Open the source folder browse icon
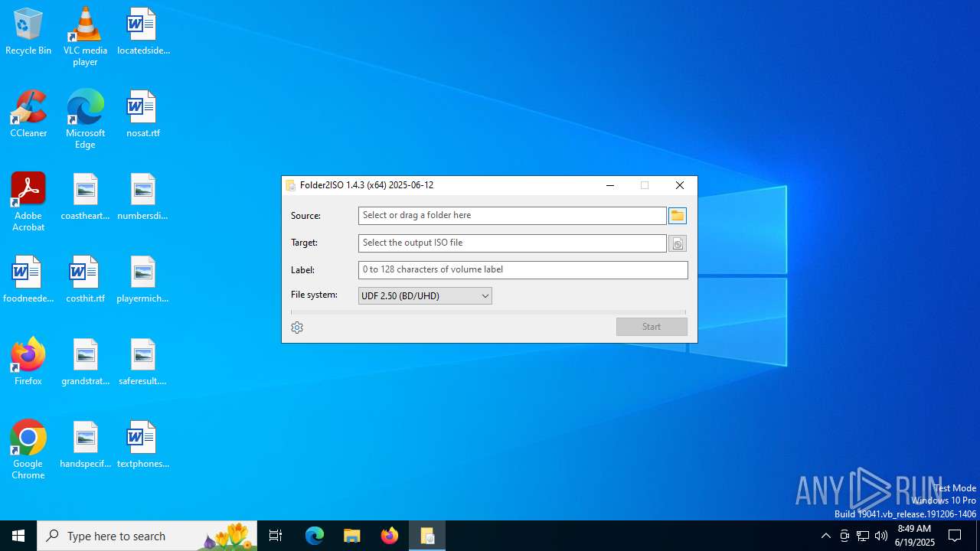The height and width of the screenshot is (551, 980). click(x=678, y=216)
